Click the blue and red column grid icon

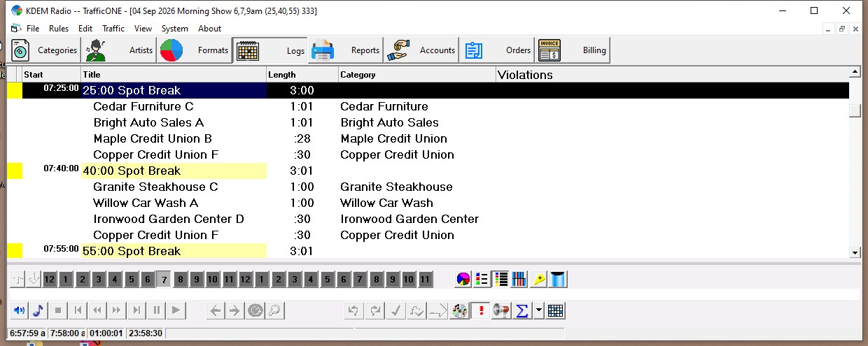click(519, 280)
